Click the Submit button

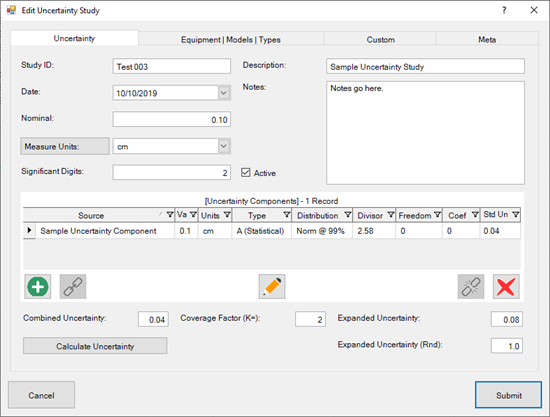[508, 395]
